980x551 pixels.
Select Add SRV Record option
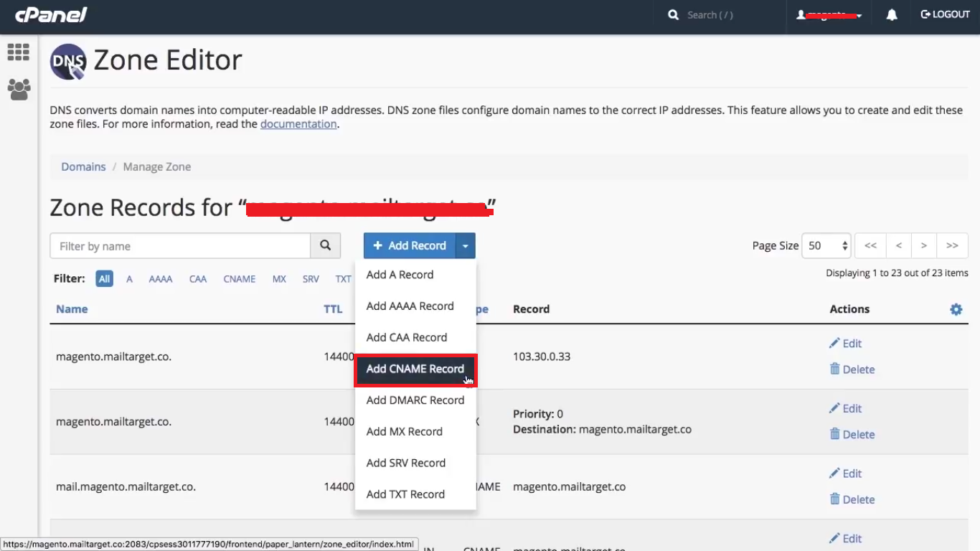(415, 463)
